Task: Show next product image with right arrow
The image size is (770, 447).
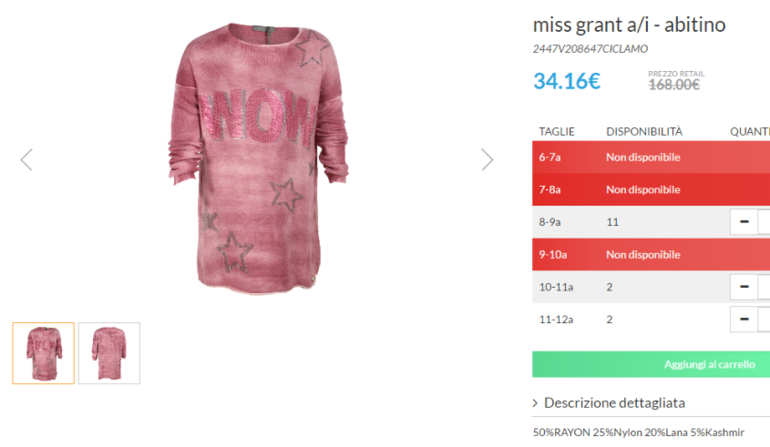Action: (x=487, y=160)
